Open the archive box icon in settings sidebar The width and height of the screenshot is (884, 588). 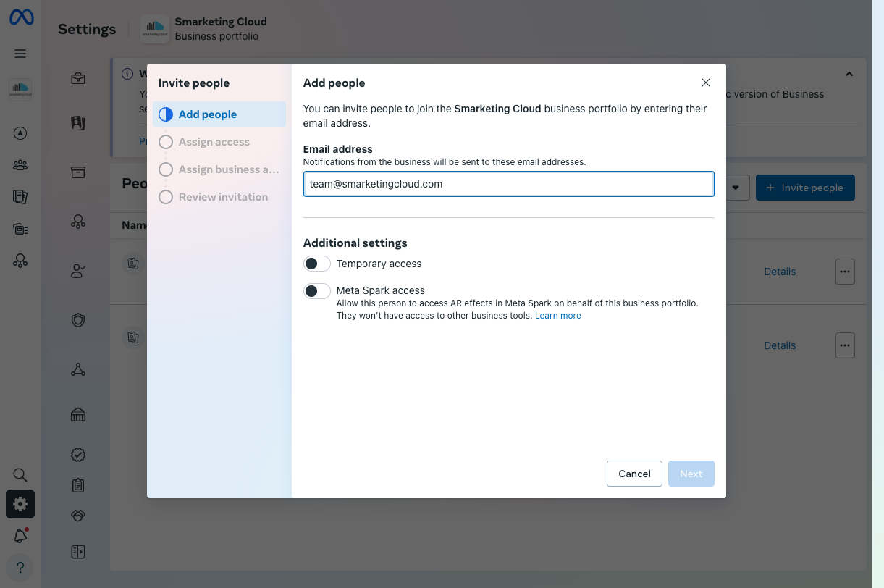click(x=78, y=172)
